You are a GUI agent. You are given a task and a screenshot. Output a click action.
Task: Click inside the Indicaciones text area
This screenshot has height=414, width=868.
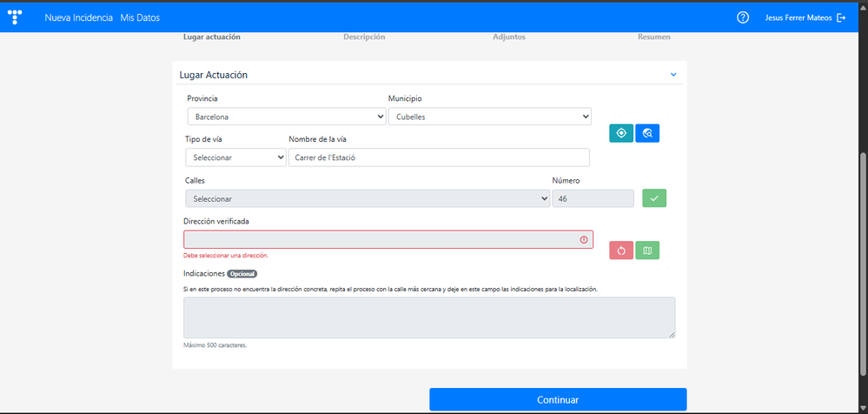tap(429, 317)
